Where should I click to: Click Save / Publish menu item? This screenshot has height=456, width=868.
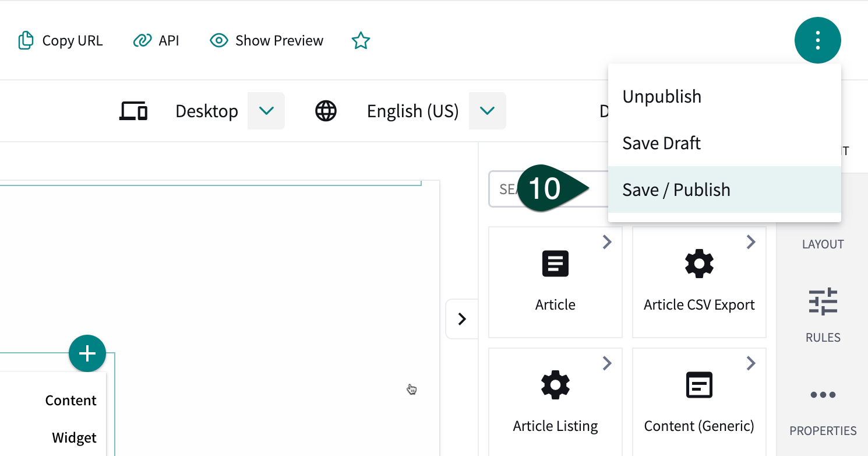click(x=676, y=190)
